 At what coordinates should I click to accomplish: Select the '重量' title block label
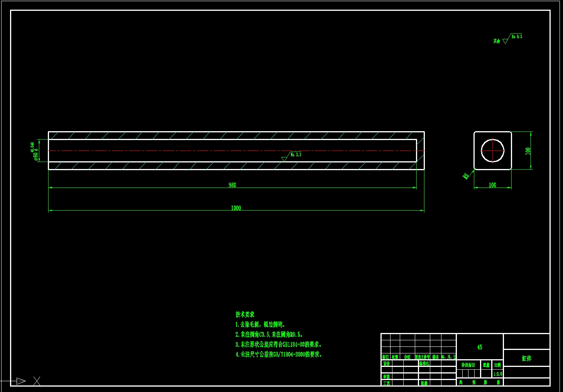point(486,365)
